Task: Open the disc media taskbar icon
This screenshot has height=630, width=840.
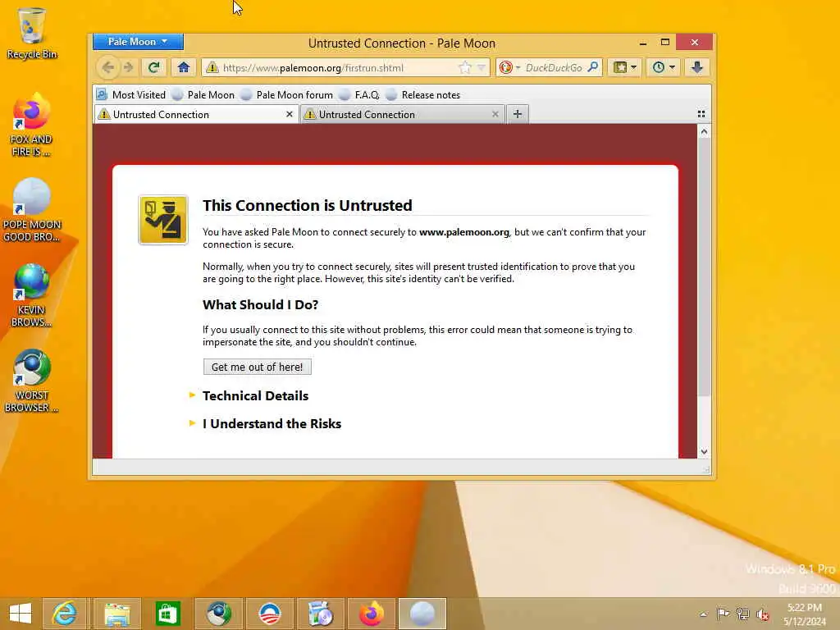Action: (x=321, y=614)
